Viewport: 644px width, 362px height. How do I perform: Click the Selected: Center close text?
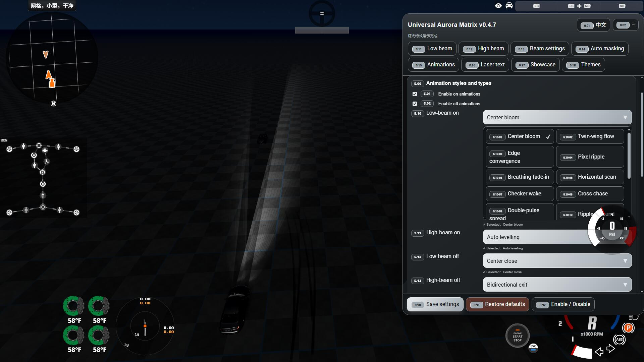[502, 272]
